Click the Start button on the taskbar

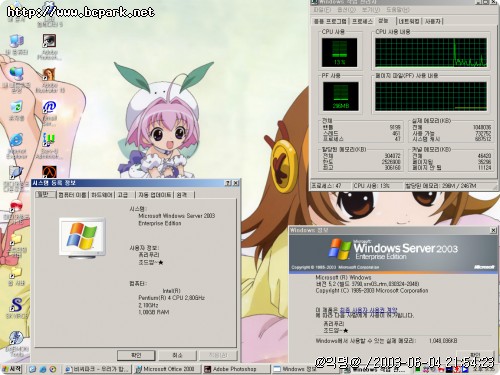click(x=12, y=369)
